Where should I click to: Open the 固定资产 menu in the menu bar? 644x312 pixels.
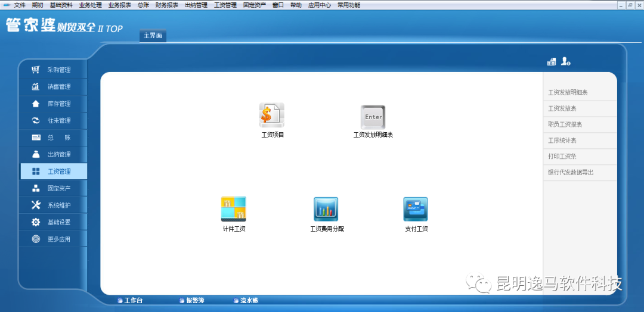tap(254, 5)
